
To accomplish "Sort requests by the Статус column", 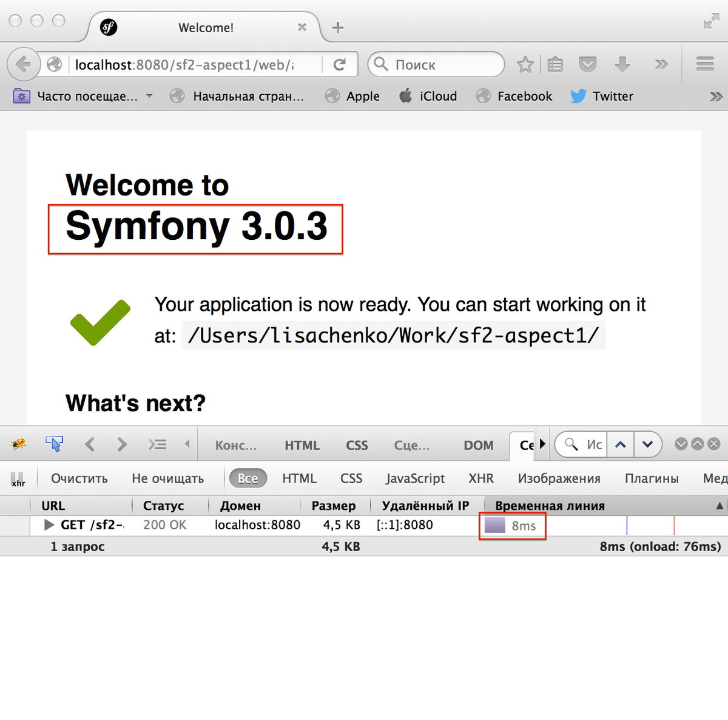I will pos(170,506).
